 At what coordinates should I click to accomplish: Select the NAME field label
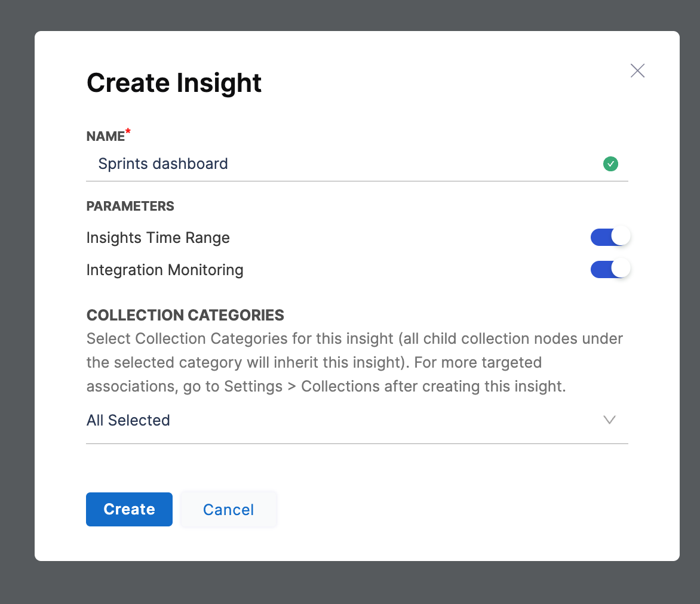(x=105, y=137)
